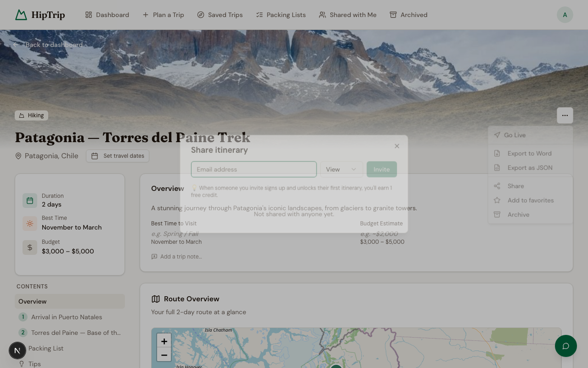
Task: Select Export to Word
Action: tap(530, 154)
